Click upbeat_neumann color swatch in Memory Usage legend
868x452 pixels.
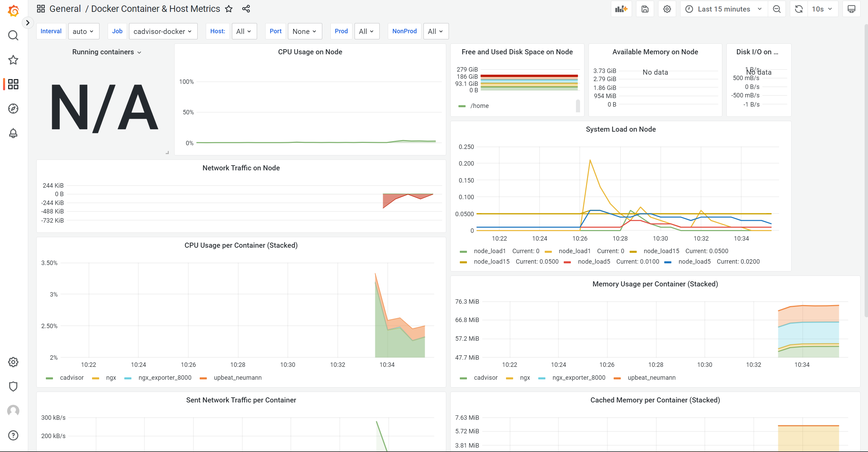pos(617,378)
